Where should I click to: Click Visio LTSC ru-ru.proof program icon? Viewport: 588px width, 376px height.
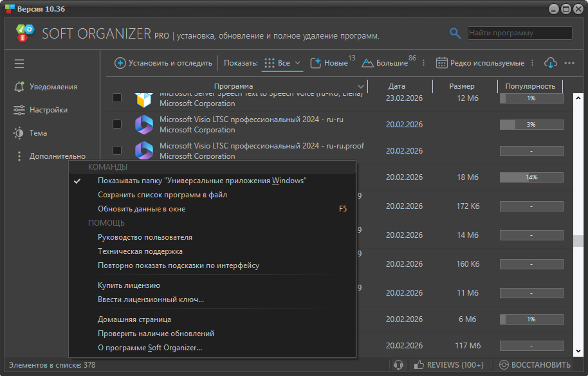pyautogui.click(x=144, y=150)
